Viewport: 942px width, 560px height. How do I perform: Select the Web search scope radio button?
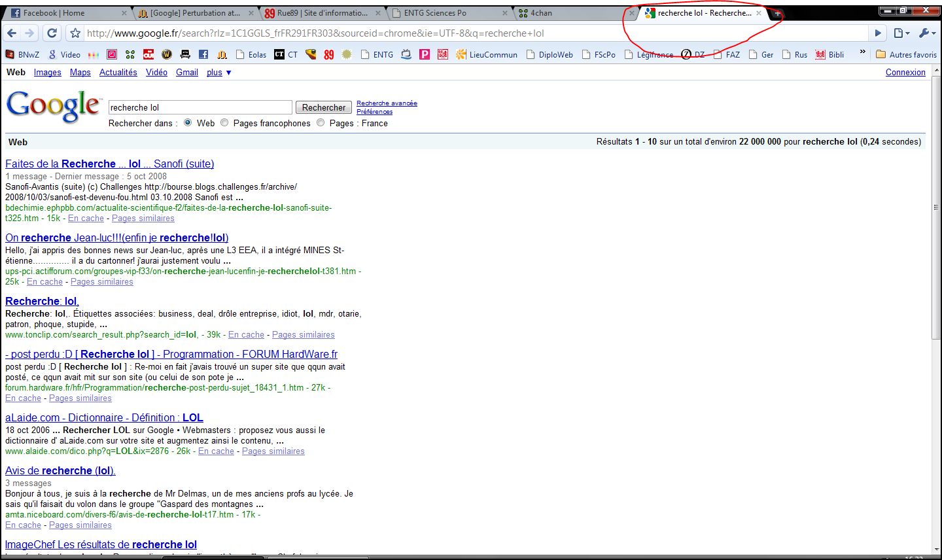point(188,123)
